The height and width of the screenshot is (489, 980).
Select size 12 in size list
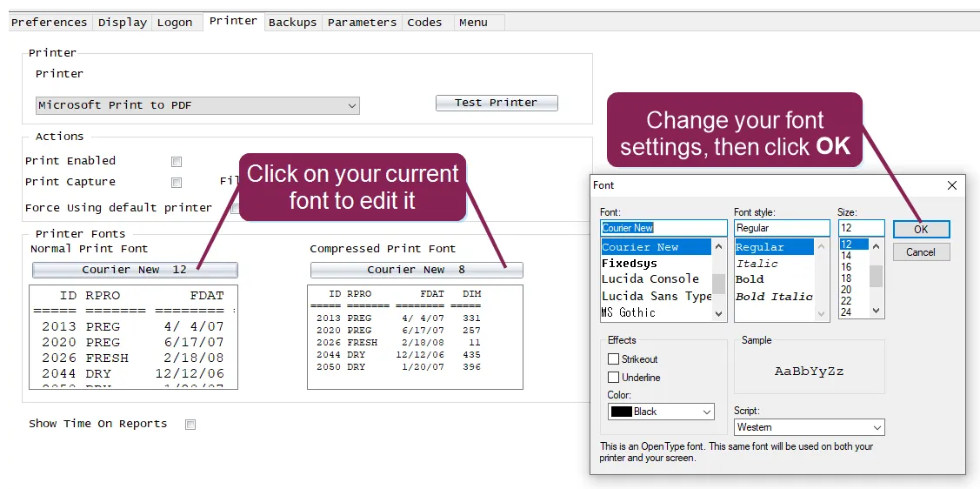click(x=854, y=244)
